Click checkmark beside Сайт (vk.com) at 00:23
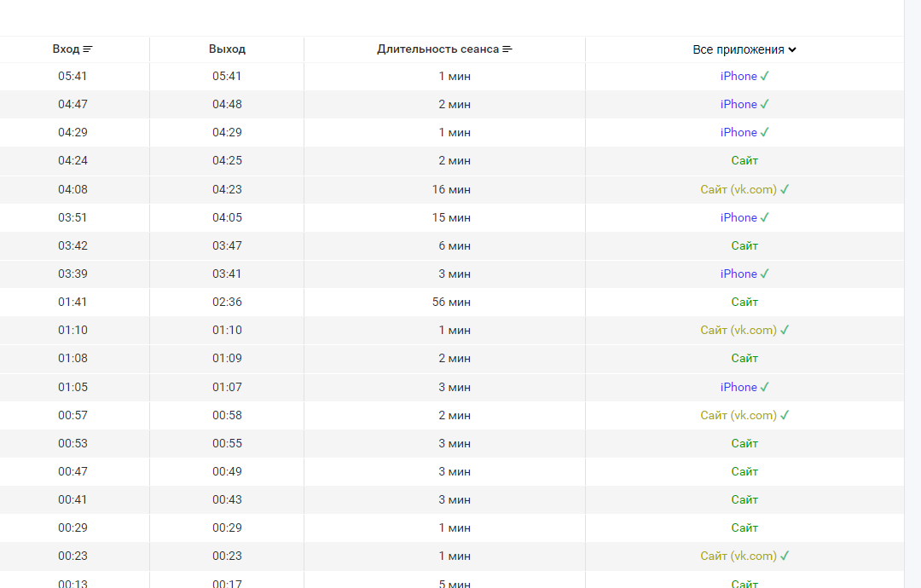Screen dimensions: 921x588 (x=785, y=556)
